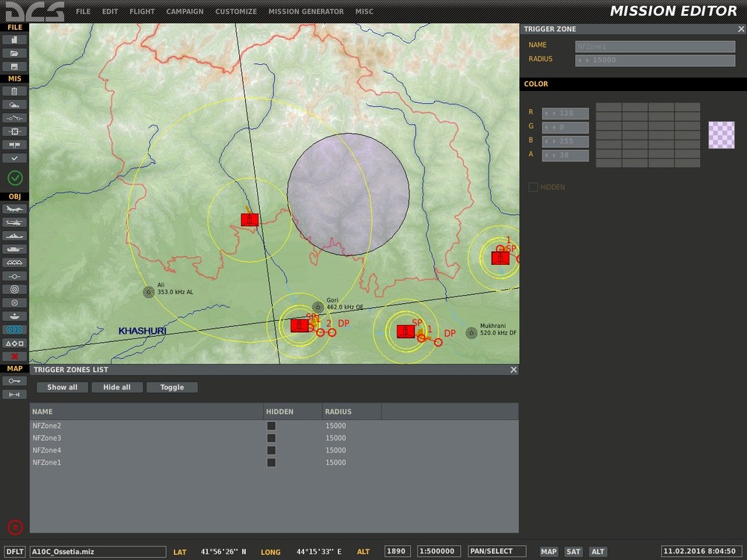Viewport: 747px width, 560px height.
Task: Select the airplane group placement tool
Action: 14,209
